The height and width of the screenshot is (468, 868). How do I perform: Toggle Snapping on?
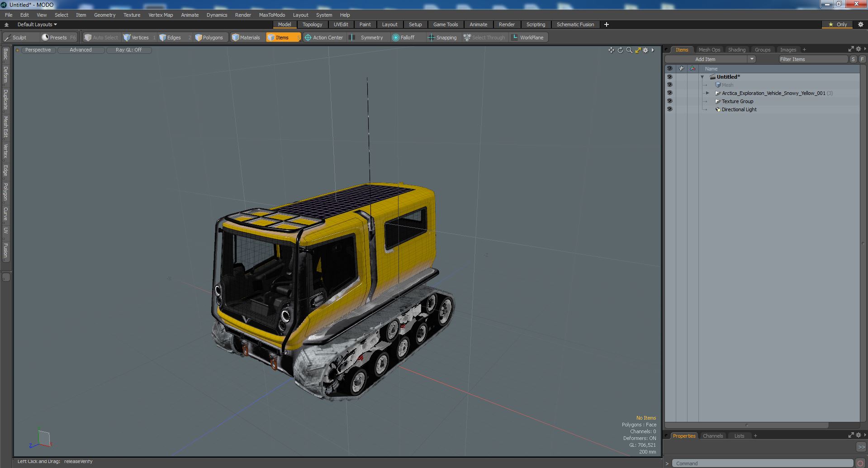[x=442, y=38]
